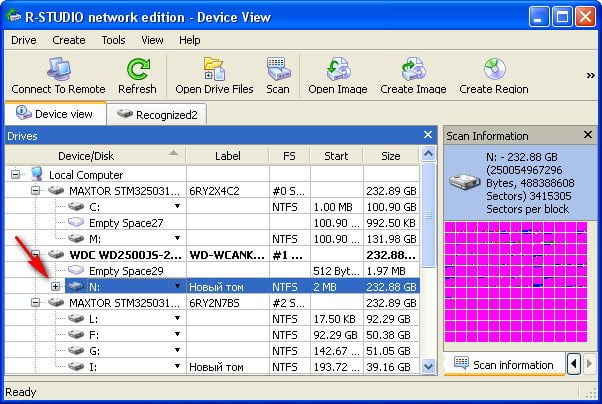This screenshot has width=602, height=404.
Task: Click the Size column header
Action: (x=391, y=155)
